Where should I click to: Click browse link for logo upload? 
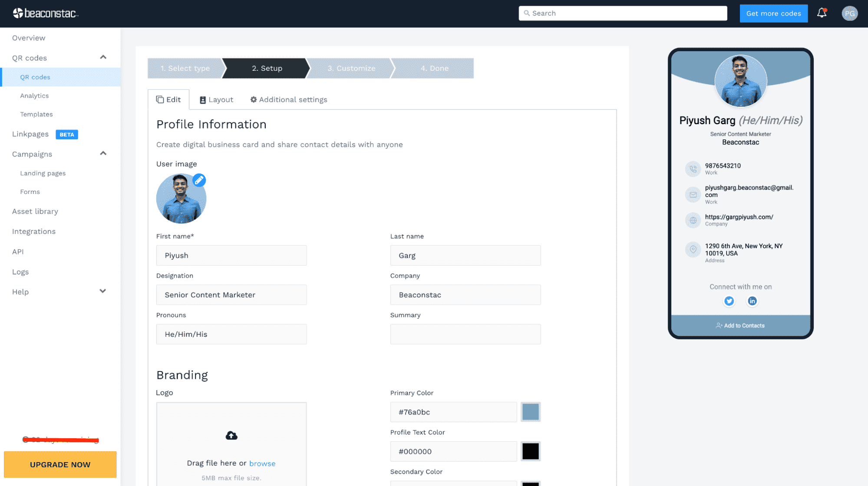coord(262,463)
